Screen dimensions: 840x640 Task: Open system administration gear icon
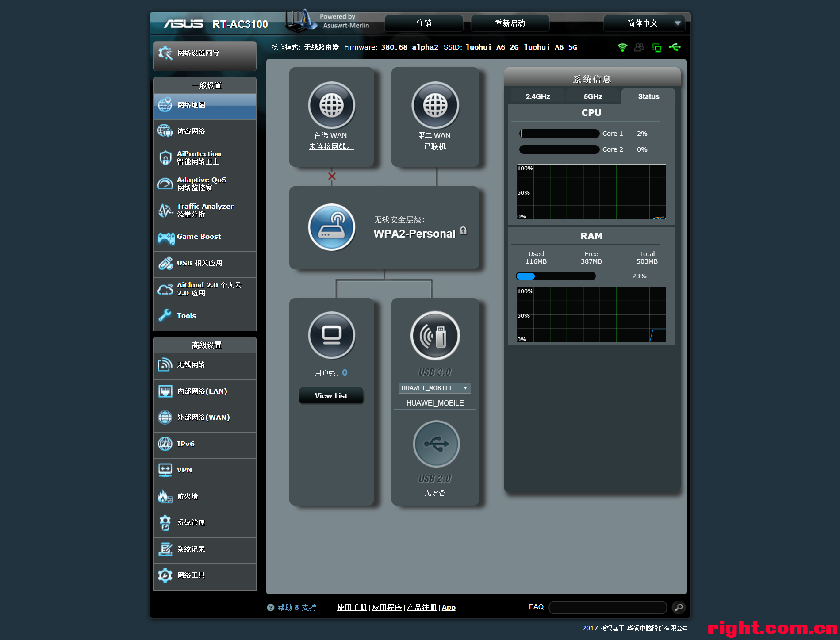(165, 522)
